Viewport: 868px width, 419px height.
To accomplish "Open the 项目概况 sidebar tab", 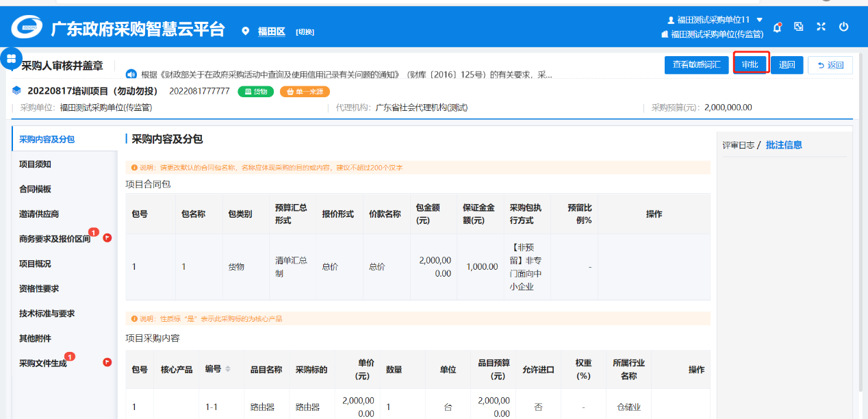I will coord(64,264).
